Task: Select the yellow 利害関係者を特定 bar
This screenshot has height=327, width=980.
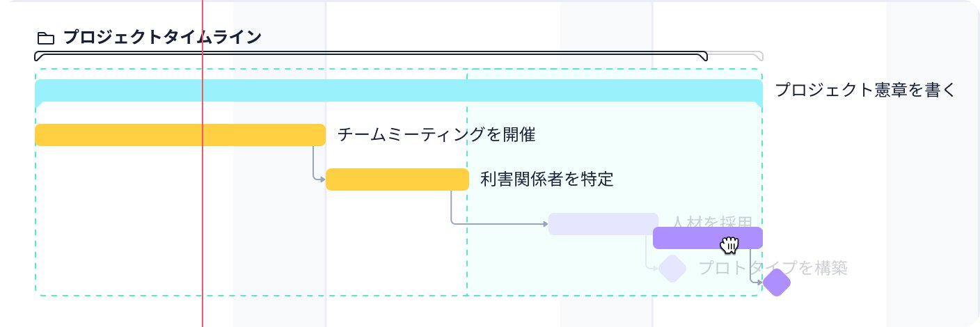Action: click(397, 180)
